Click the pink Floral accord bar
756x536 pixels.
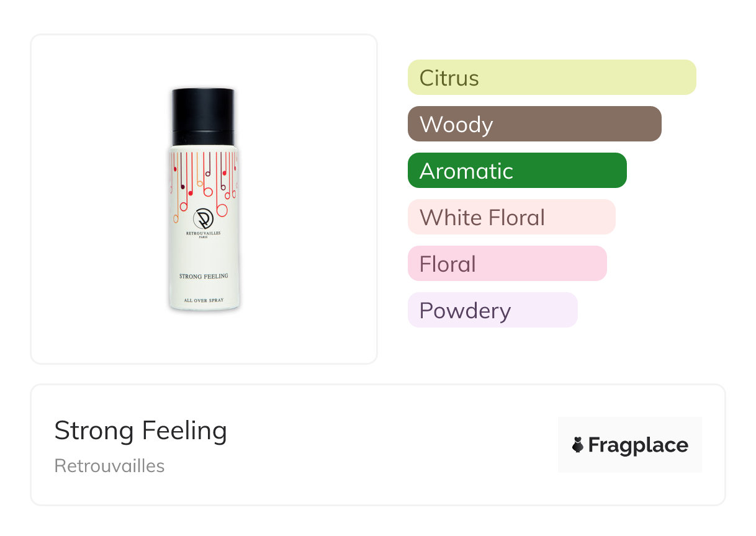(x=506, y=264)
